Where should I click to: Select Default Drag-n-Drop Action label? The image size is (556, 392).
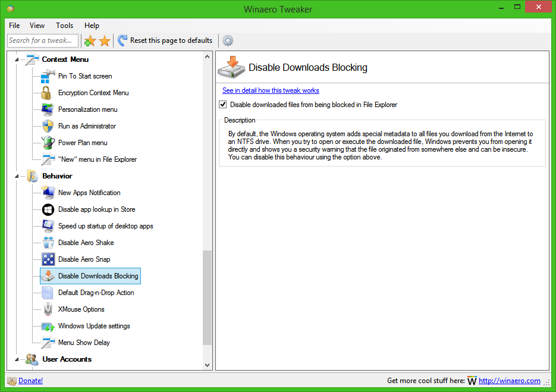tap(96, 293)
